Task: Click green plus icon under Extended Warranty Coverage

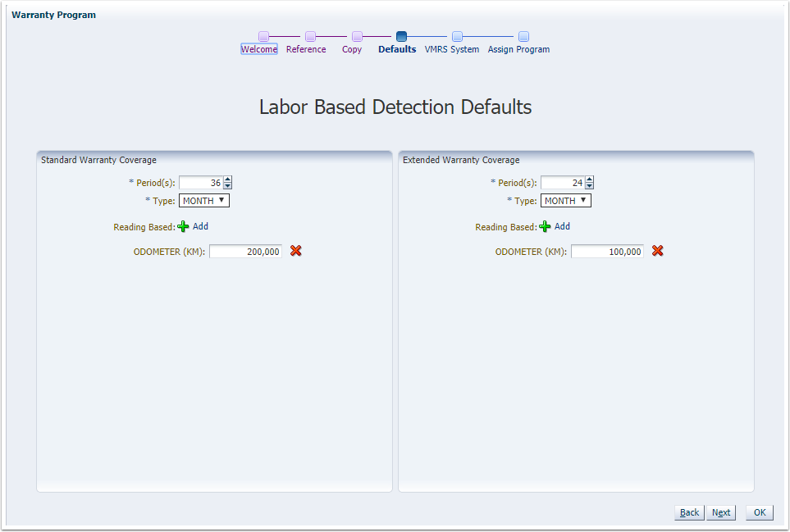Action: pos(546,226)
